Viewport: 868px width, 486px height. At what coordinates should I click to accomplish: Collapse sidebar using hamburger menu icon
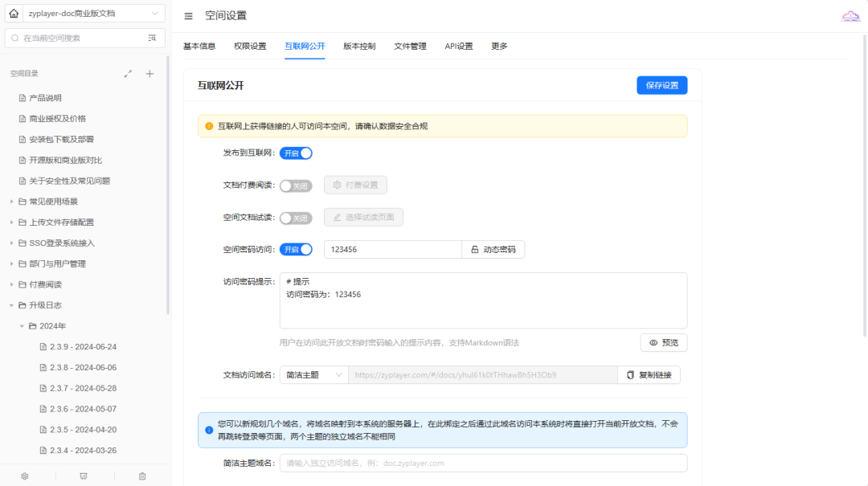tap(188, 16)
